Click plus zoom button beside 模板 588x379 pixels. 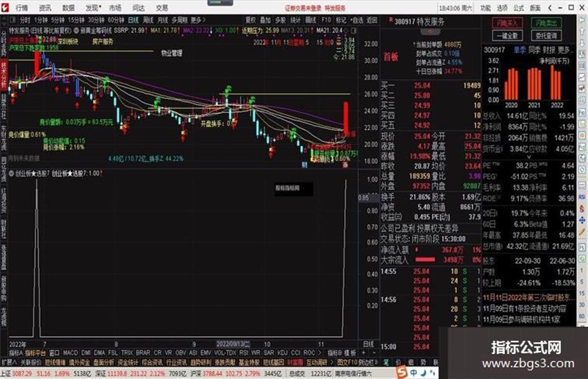363,353
